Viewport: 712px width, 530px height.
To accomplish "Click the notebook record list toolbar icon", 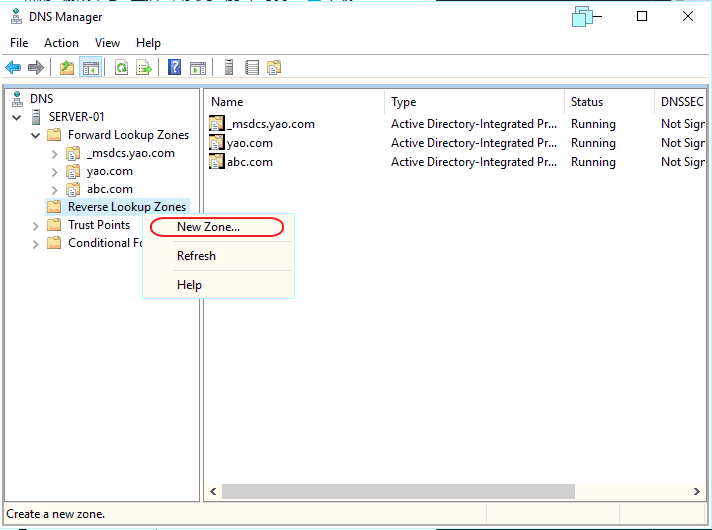I will click(252, 68).
